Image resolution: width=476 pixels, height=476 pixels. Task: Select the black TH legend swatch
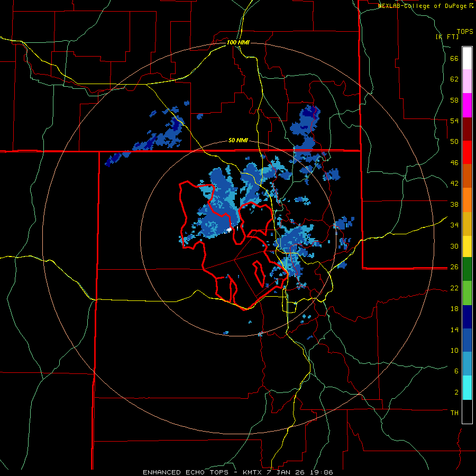tap(467, 411)
